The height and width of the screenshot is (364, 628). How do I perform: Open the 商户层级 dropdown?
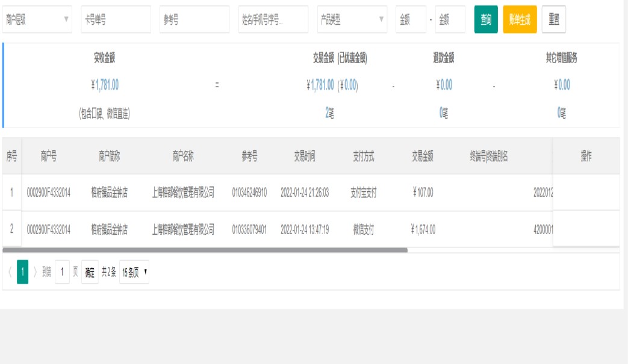(x=37, y=20)
